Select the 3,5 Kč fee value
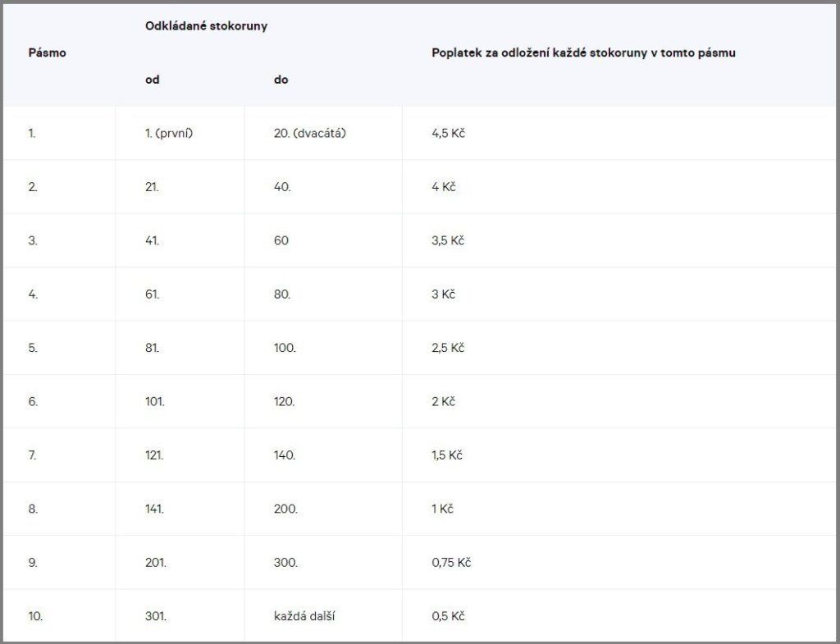This screenshot has height=644, width=840. point(448,240)
